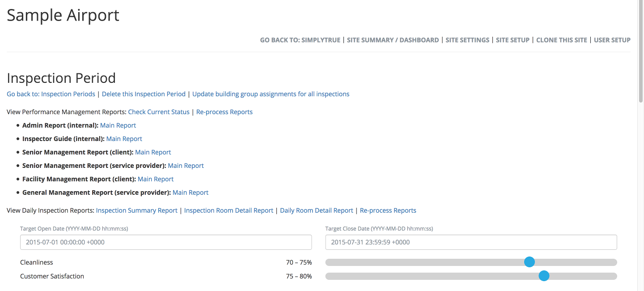Screen dimensions: 644x291
Task: View Senior Management Report (service provider) Main Report
Action: 186,166
